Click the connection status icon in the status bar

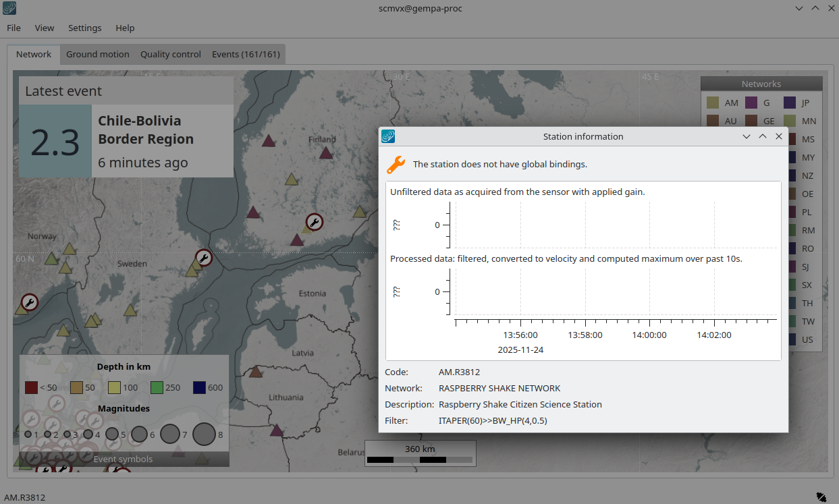pos(821,497)
